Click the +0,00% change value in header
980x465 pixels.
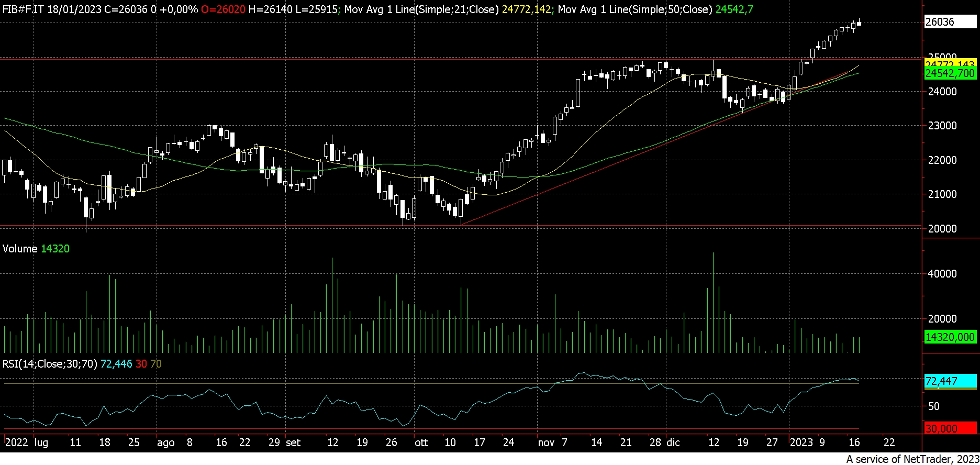pos(178,9)
